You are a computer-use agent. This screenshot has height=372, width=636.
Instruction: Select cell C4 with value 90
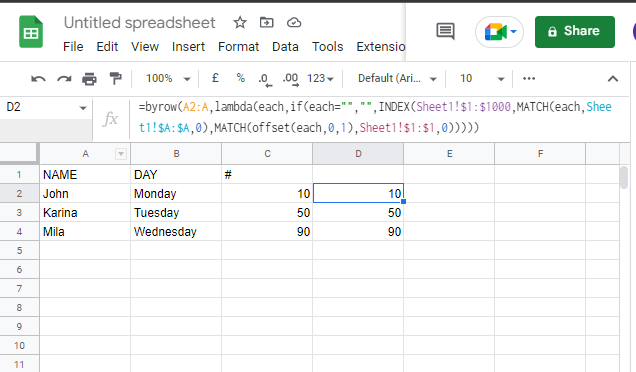tap(267, 232)
